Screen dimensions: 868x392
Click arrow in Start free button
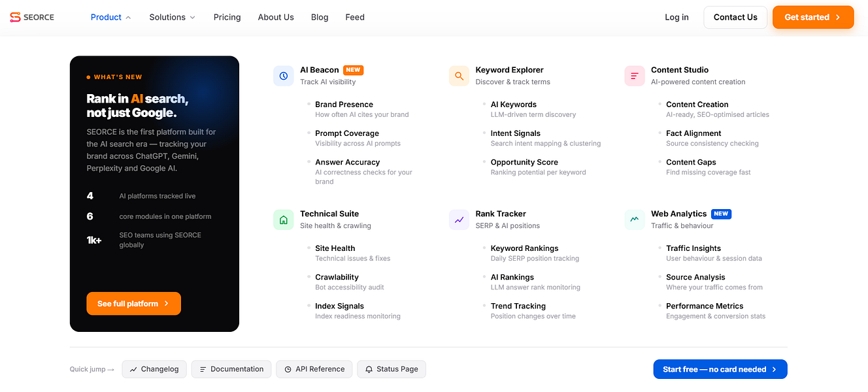pos(775,369)
